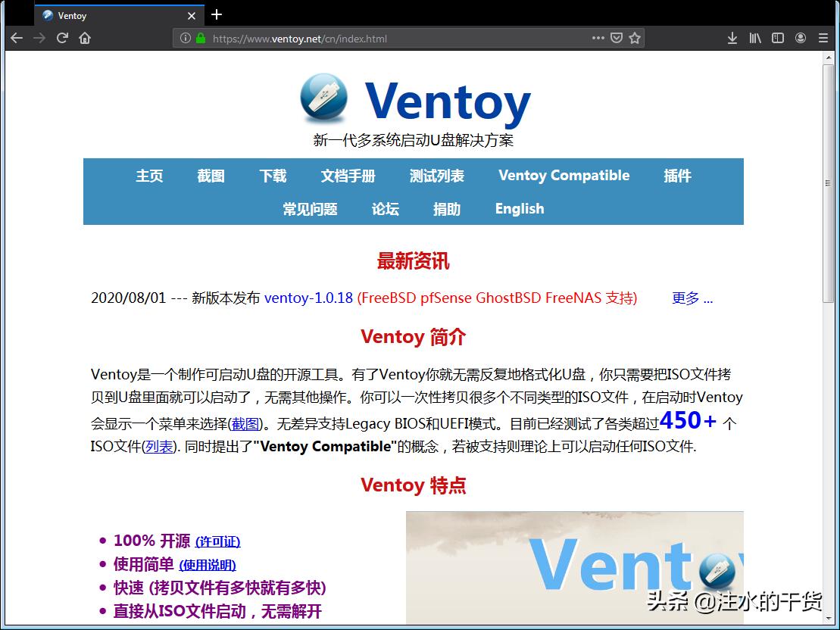Open the 截图 nav item
Image resolution: width=840 pixels, height=630 pixels.
click(211, 176)
